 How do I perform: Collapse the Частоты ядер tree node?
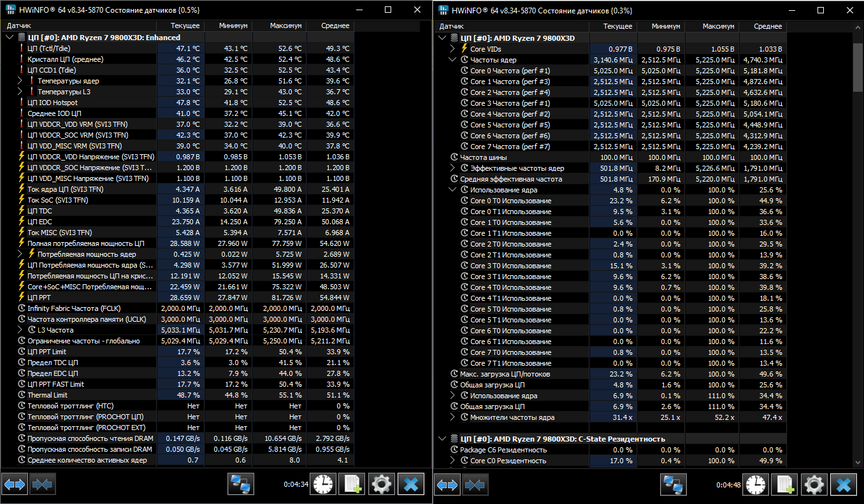[x=452, y=60]
